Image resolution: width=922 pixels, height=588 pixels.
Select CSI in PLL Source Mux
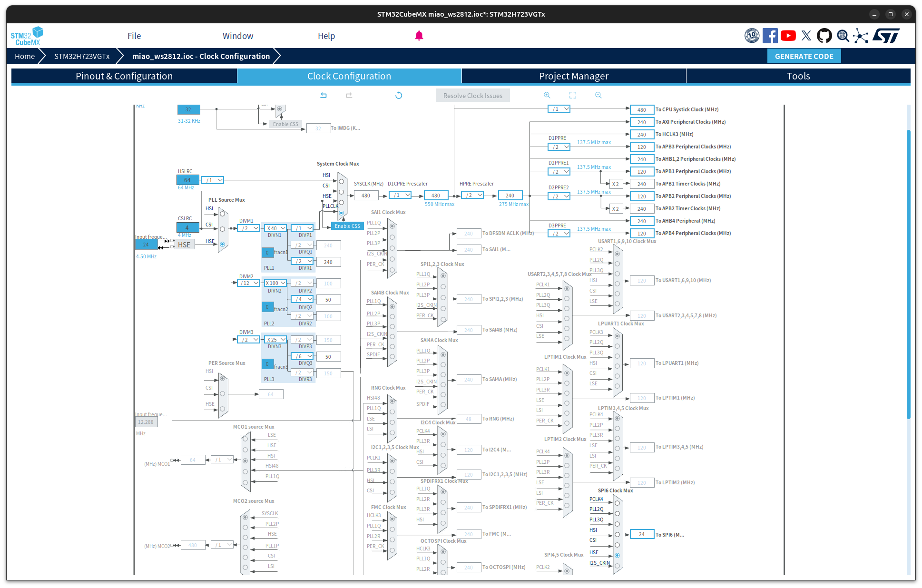(x=222, y=229)
